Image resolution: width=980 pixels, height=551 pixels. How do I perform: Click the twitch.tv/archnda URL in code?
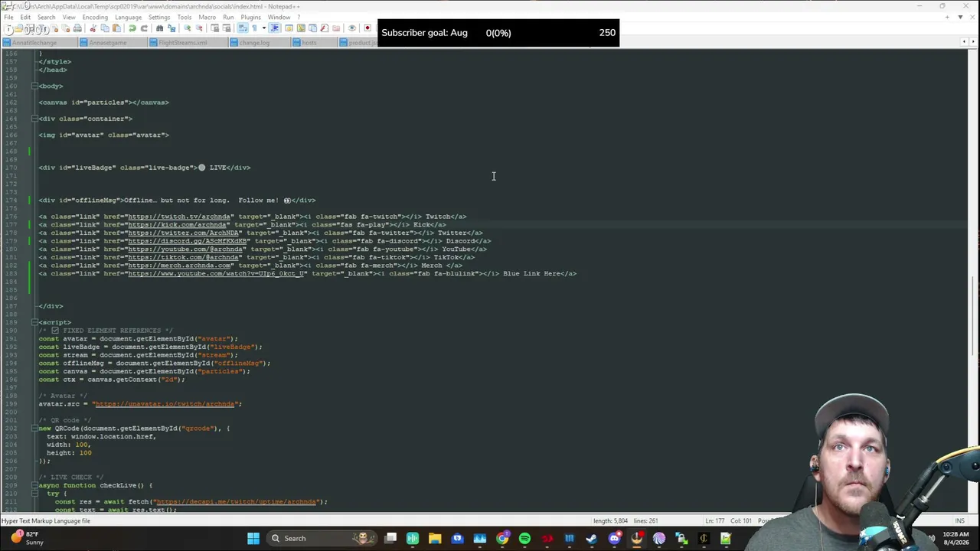tap(179, 217)
